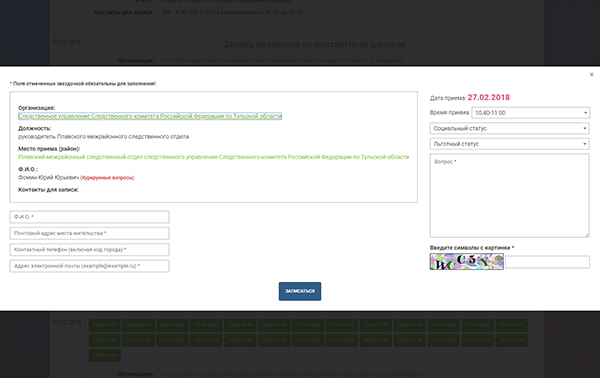Focus the captcha symbols input field
The image size is (600, 378).
point(548,262)
